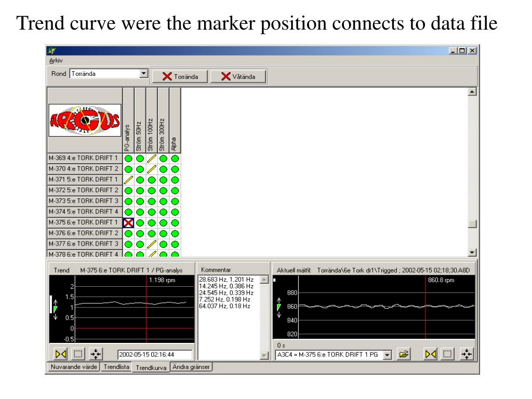Image resolution: width=532 pixels, height=399 pixels.
Task: Switch to the Nuvarande värde tab
Action: point(74,367)
